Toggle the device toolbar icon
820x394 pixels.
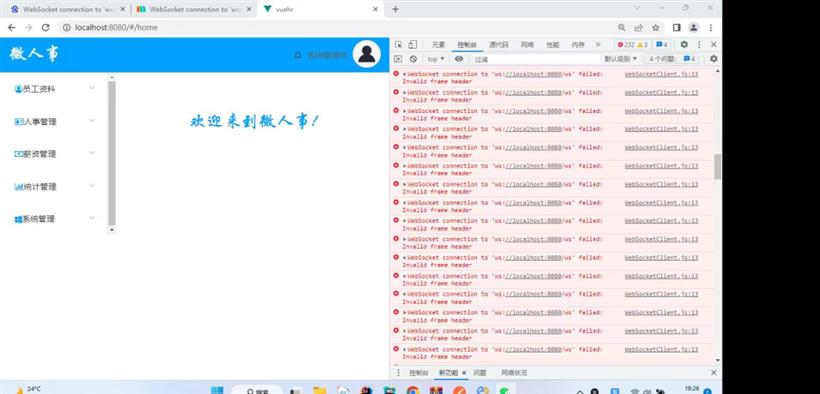point(413,45)
